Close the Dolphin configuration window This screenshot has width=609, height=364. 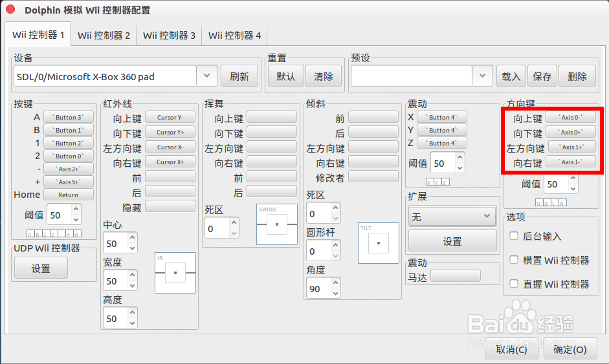10,9
